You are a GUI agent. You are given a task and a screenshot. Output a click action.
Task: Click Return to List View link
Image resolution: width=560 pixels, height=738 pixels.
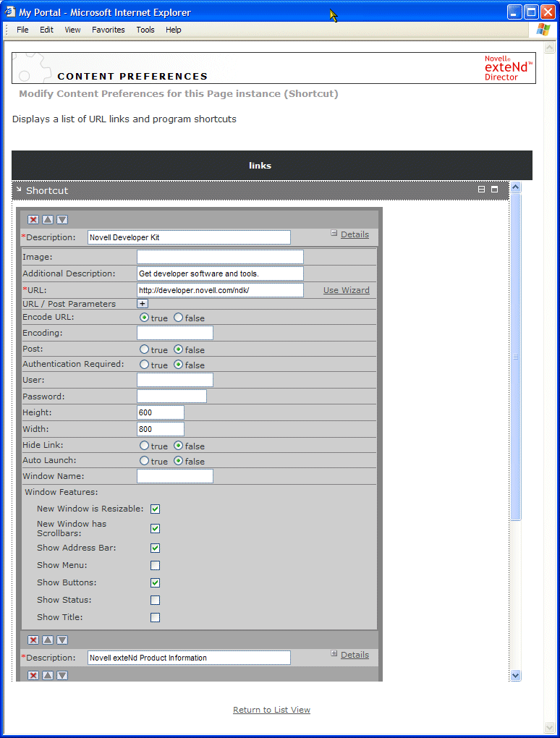click(x=271, y=710)
